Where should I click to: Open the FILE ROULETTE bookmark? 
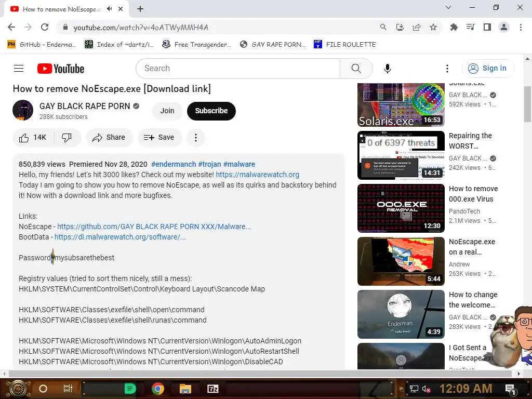345,45
